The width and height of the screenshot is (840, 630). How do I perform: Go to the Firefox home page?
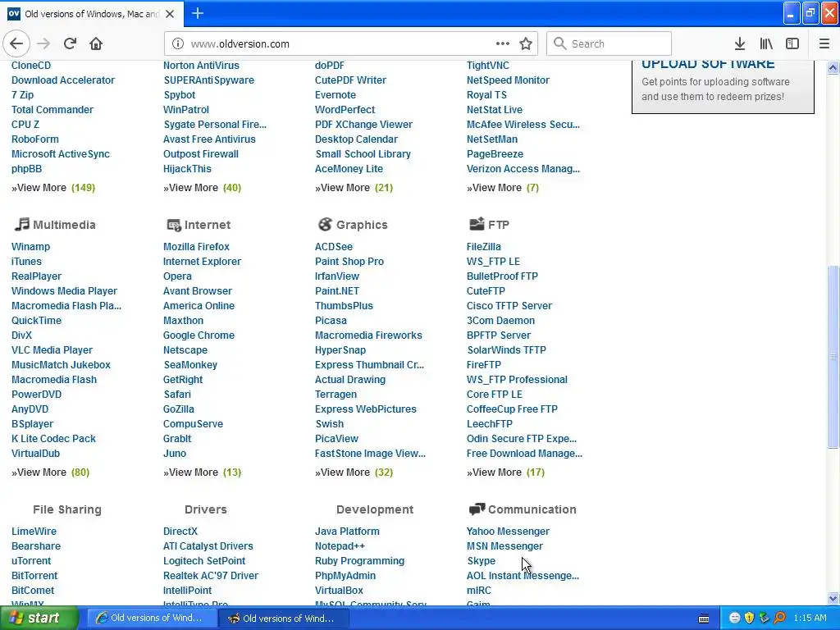[x=96, y=44]
